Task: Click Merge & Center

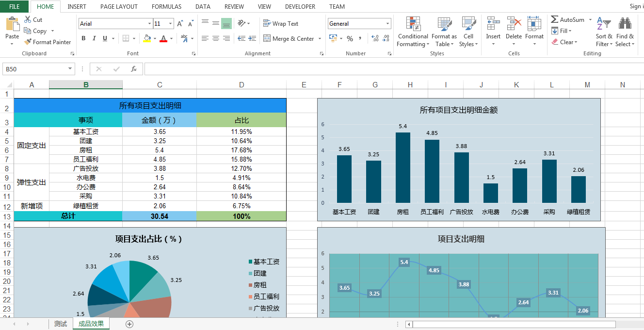Action: [289, 38]
